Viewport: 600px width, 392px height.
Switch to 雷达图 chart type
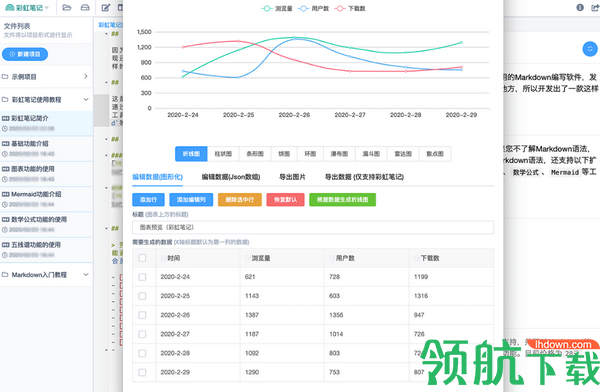(403, 154)
